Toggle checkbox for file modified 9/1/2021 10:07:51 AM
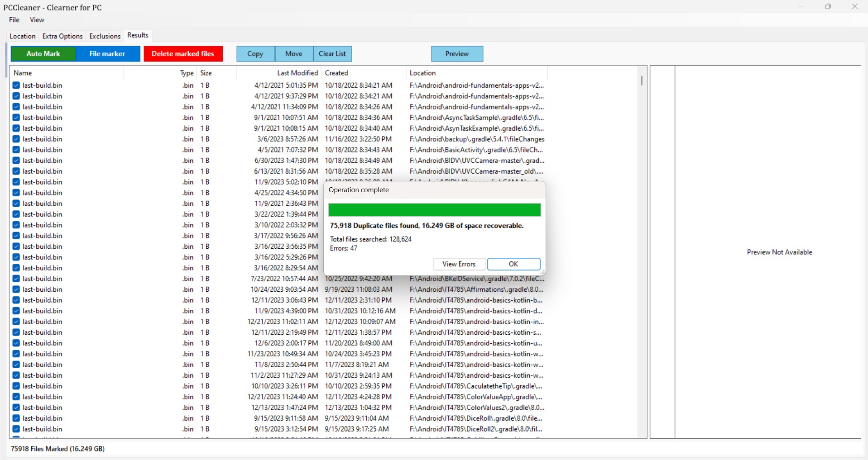The image size is (868, 460). (16, 118)
